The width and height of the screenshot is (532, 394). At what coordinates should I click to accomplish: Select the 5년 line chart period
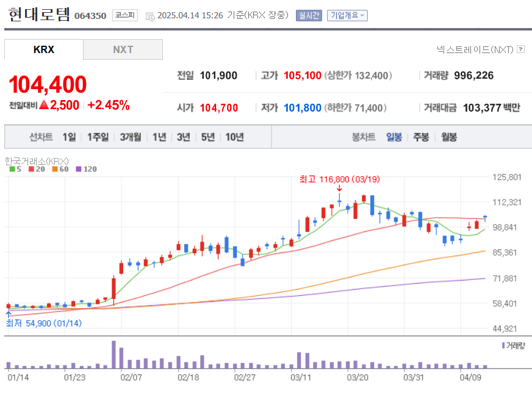(208, 137)
